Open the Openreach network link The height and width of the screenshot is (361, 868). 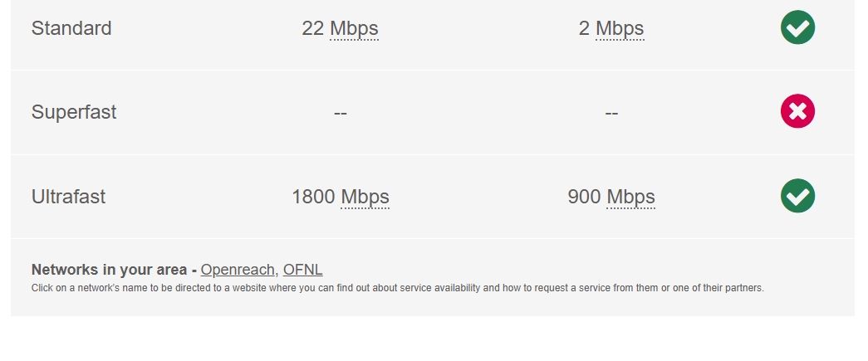(x=238, y=270)
